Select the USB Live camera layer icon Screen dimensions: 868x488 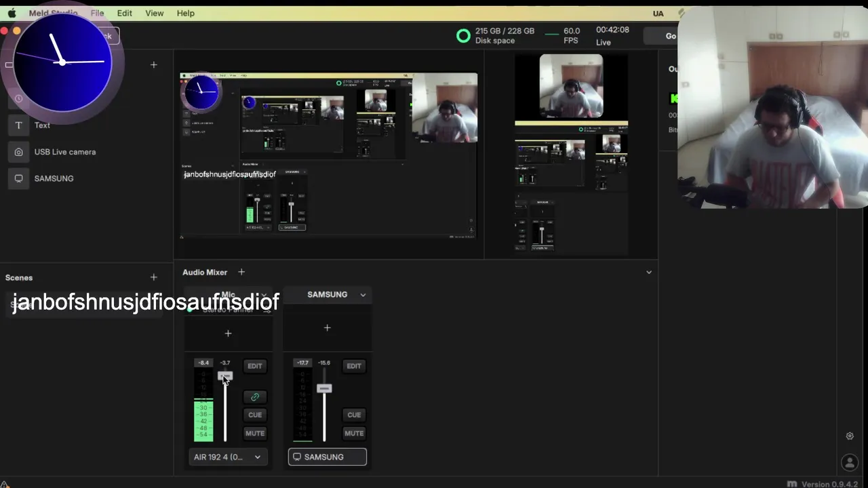(x=19, y=152)
